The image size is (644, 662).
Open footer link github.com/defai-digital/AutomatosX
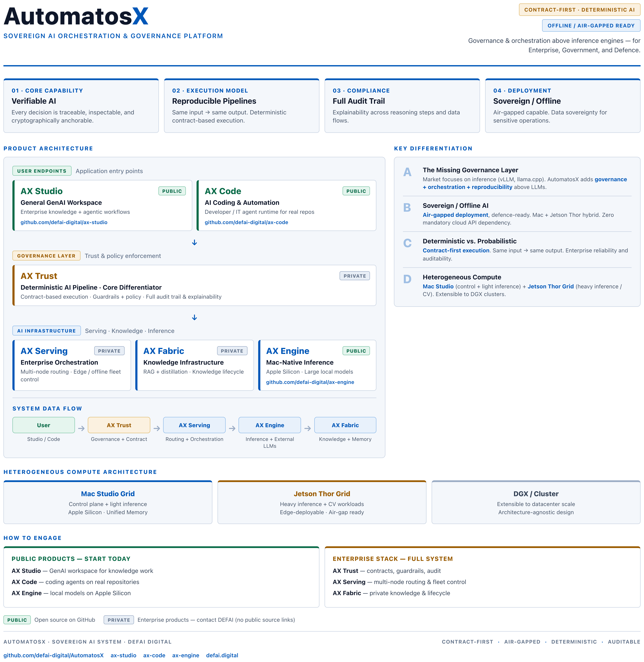point(53,655)
